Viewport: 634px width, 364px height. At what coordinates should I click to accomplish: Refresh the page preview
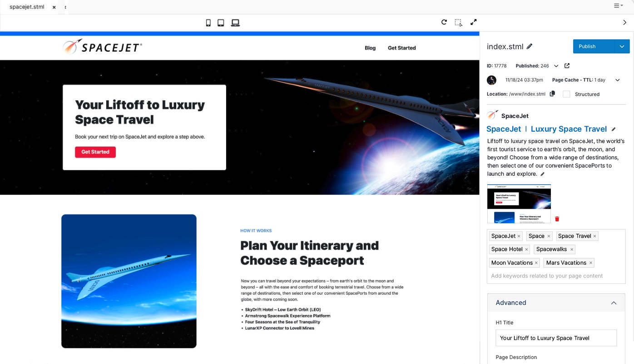(444, 22)
